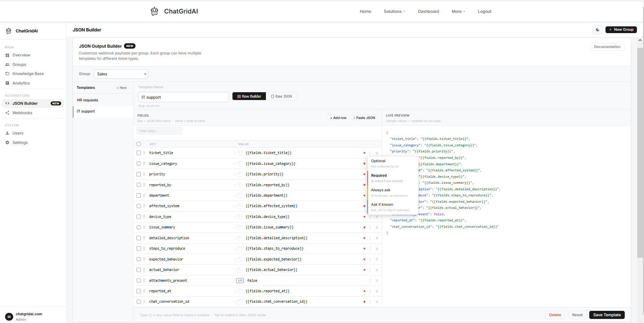Click the Add row button

coord(338,118)
